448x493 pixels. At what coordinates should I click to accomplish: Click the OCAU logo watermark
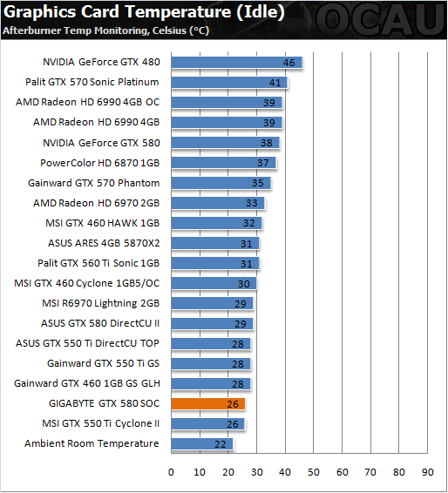pos(380,19)
